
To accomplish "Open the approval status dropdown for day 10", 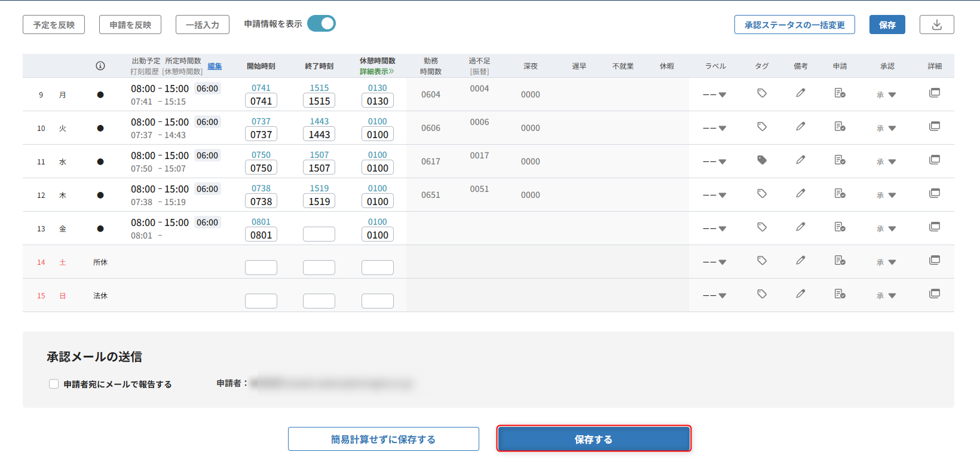I will [886, 128].
